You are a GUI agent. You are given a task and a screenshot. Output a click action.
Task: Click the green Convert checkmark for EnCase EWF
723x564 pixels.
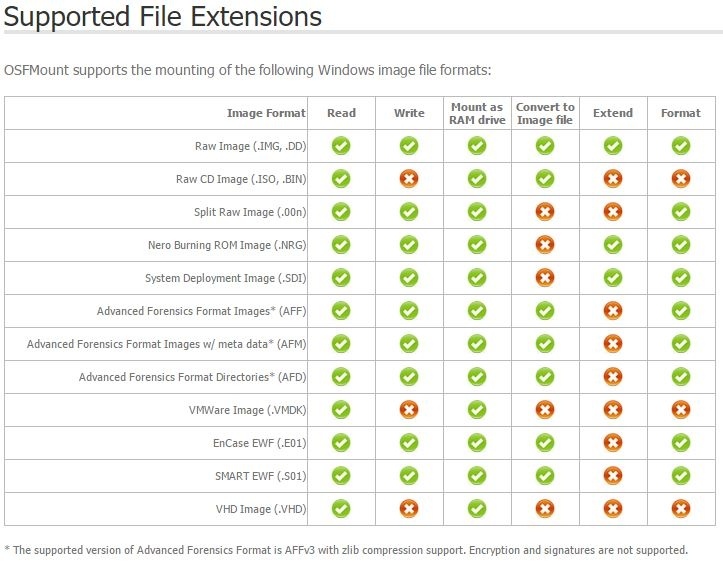(x=545, y=443)
